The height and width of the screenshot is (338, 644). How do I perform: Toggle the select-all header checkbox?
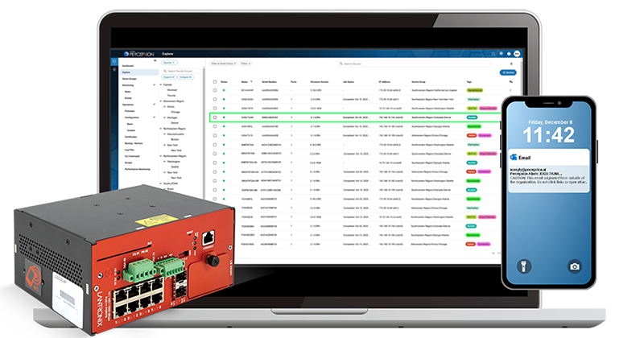215,82
